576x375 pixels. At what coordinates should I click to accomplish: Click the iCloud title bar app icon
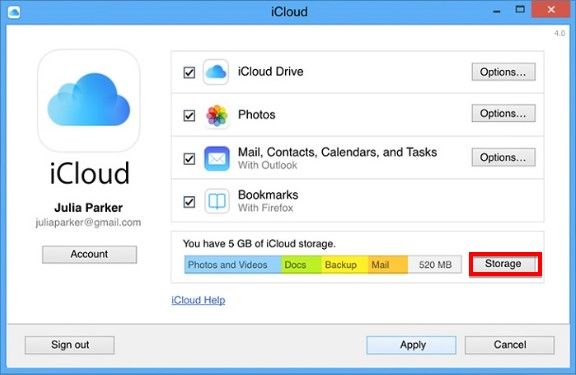(14, 12)
